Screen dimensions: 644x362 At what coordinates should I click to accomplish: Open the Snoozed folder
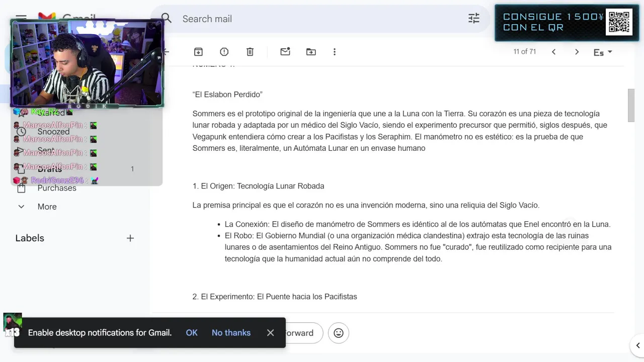53,132
